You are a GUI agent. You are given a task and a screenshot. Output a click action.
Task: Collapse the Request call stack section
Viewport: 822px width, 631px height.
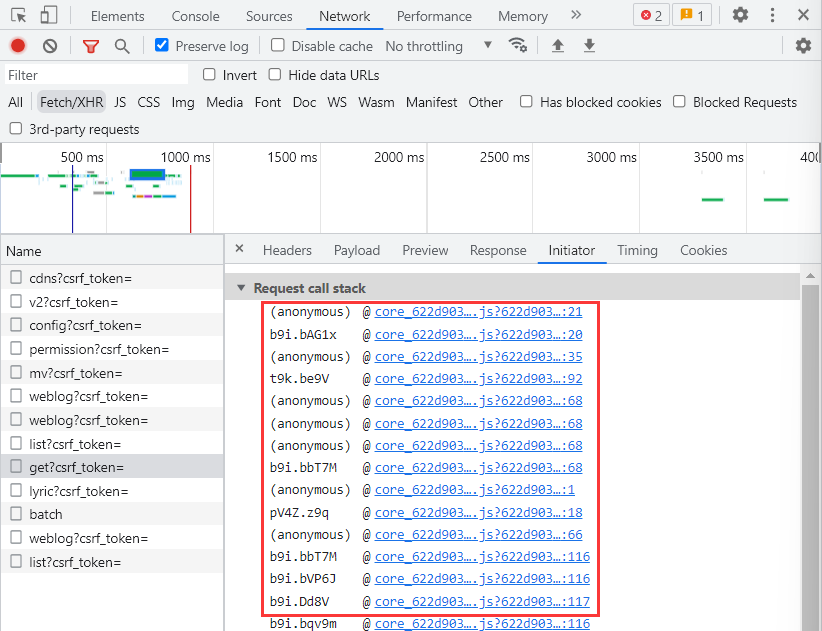(240, 288)
